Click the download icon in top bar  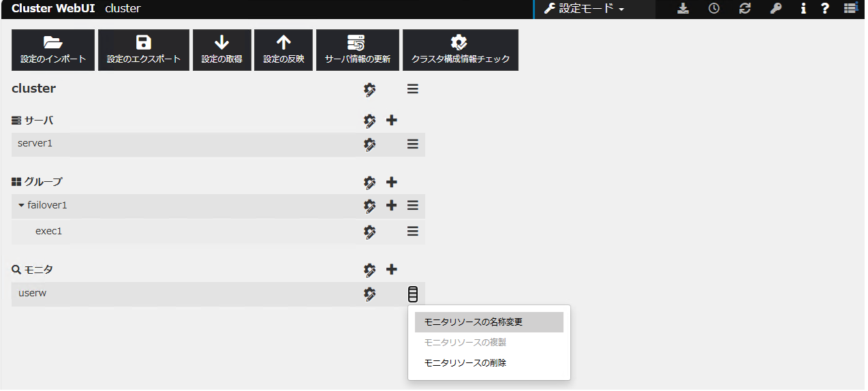tap(683, 9)
